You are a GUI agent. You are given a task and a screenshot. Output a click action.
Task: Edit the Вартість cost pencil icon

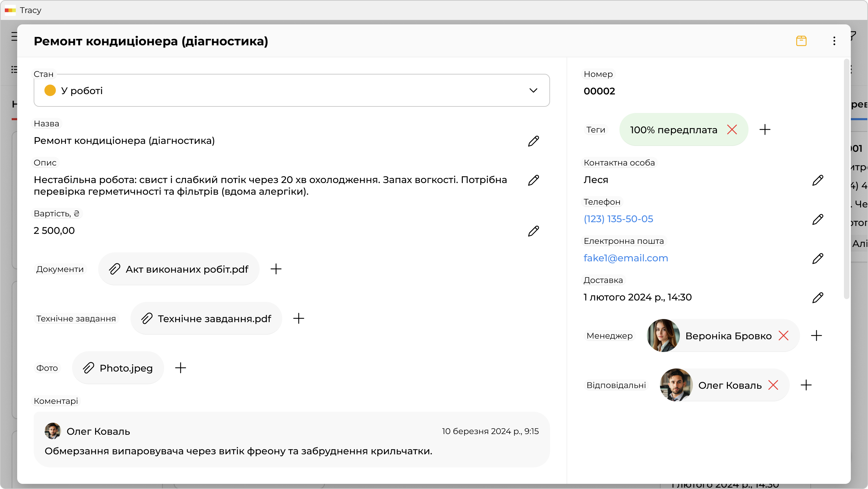pyautogui.click(x=533, y=231)
